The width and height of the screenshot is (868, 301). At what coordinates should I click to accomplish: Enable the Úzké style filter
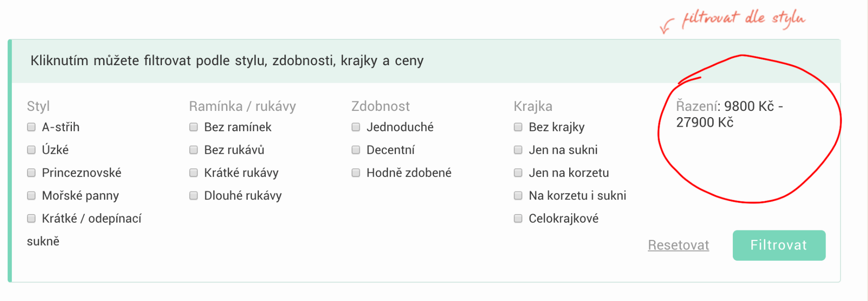(31, 150)
